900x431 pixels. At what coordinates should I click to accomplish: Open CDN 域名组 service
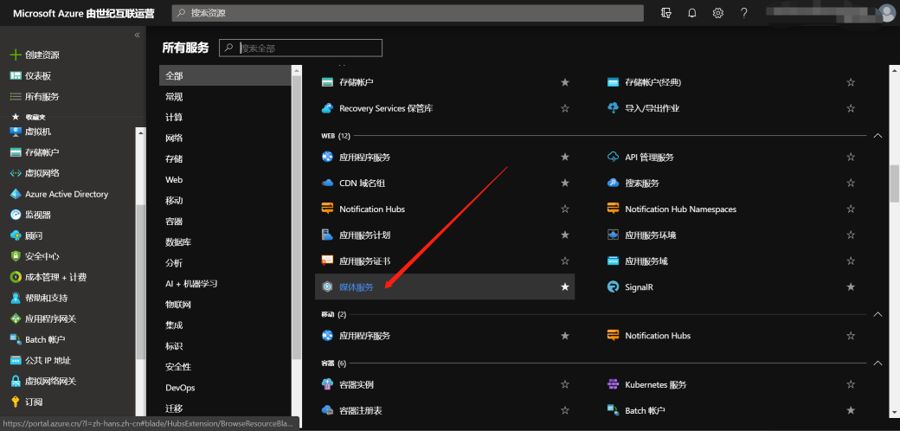pyautogui.click(x=362, y=183)
